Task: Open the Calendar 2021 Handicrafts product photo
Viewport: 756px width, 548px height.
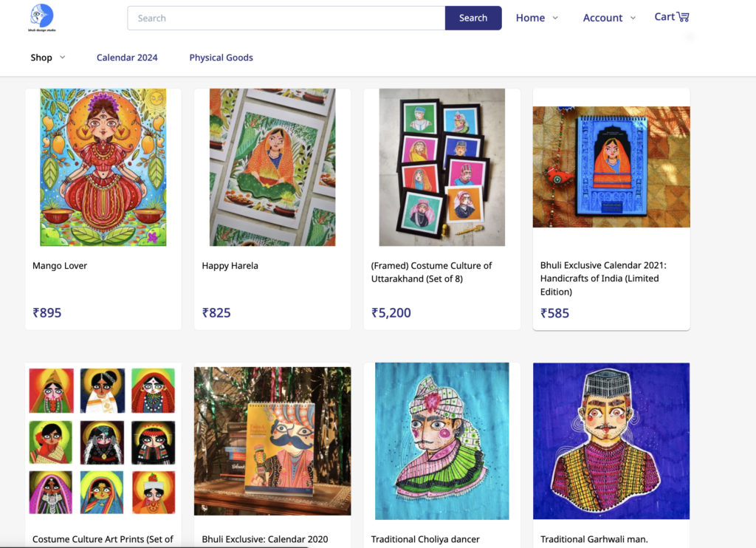Action: tap(611, 167)
